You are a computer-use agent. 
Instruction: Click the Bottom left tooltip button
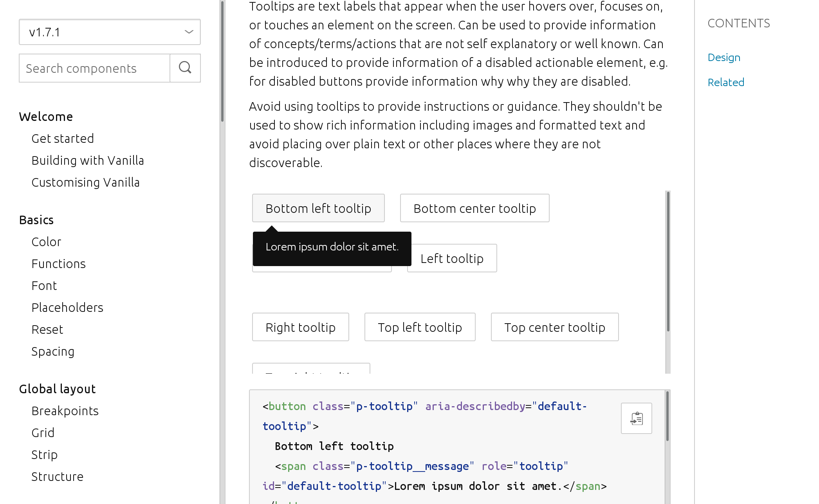tap(318, 208)
